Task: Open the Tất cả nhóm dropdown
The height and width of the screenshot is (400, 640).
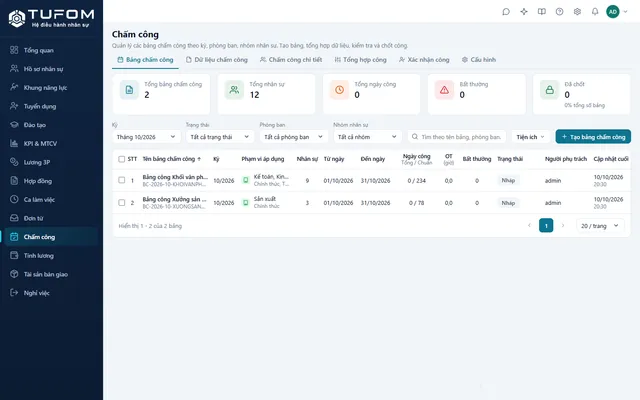Action: click(x=367, y=137)
